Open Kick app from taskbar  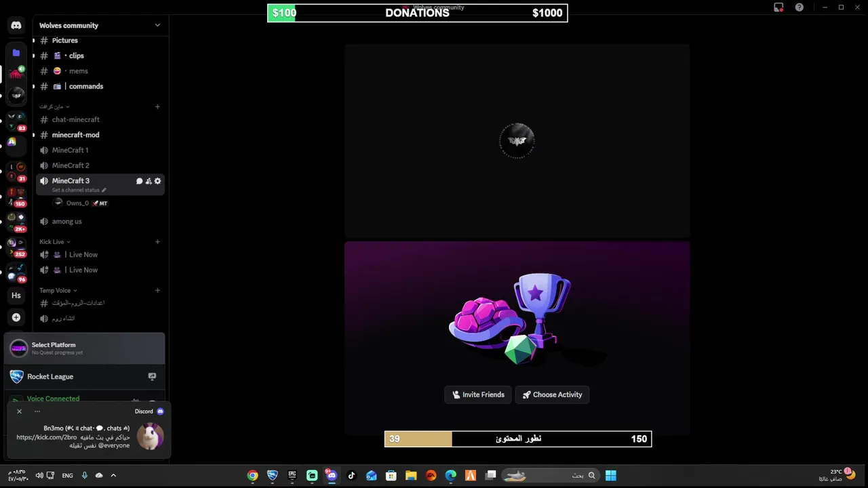coord(312,476)
